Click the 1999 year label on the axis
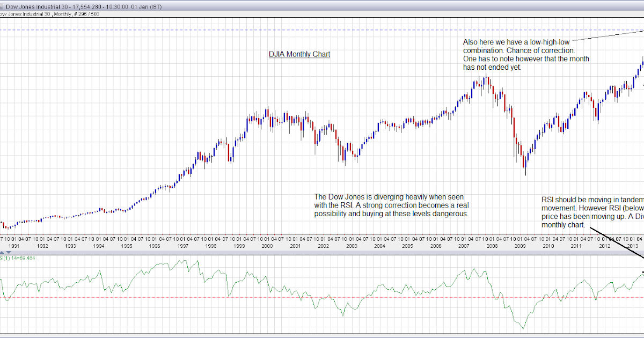Image resolution: width=644 pixels, height=338 pixels. point(239,246)
